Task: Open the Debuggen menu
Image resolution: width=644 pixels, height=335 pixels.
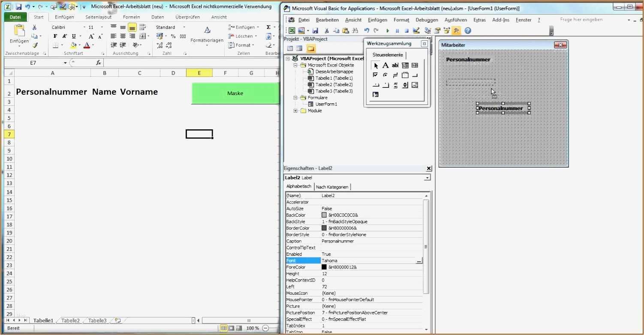Action: (427, 20)
